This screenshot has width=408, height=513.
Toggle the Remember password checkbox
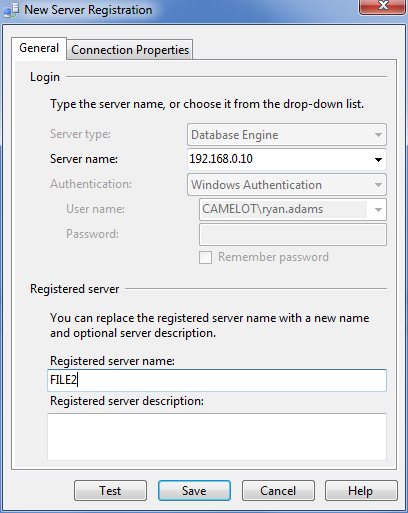[205, 257]
